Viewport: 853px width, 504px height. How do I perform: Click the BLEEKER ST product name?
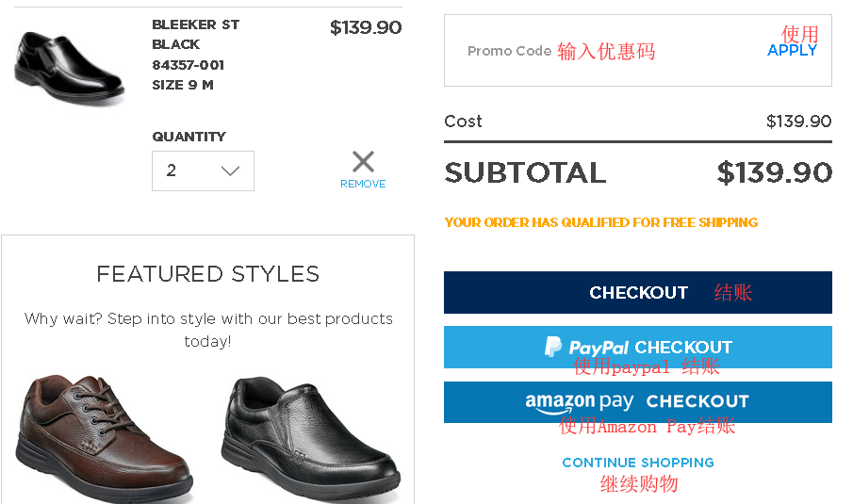coord(196,24)
